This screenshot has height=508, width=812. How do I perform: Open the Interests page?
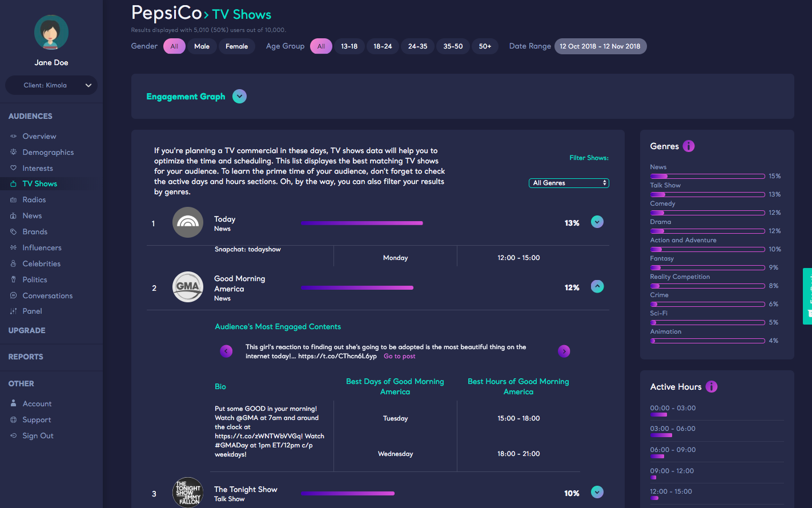(38, 168)
